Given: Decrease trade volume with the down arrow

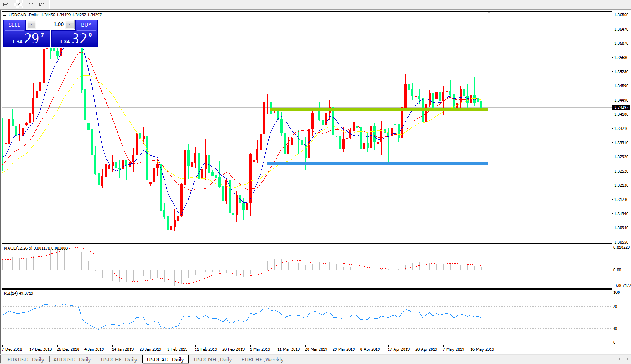Looking at the screenshot, I should tap(31, 25).
